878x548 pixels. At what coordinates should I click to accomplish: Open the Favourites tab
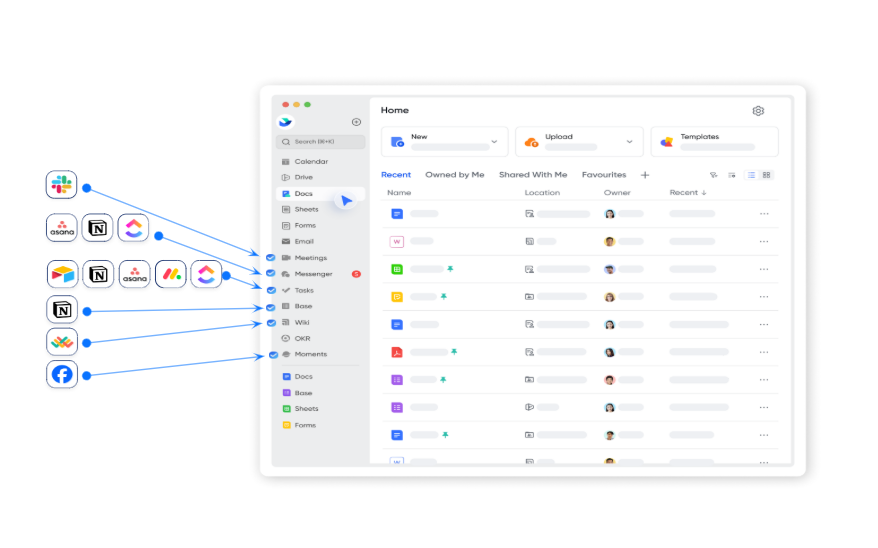pyautogui.click(x=604, y=175)
